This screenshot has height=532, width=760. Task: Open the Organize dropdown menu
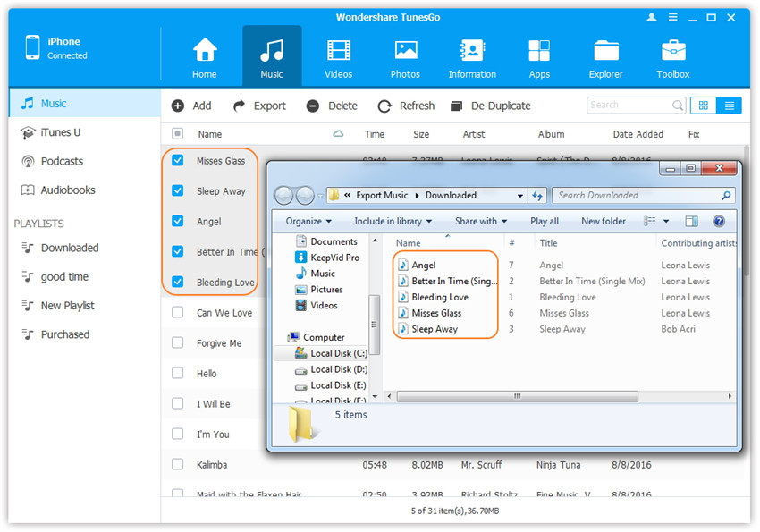(x=308, y=222)
